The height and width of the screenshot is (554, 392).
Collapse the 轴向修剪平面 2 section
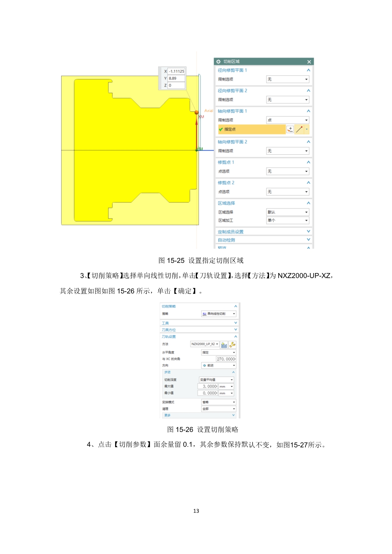pyautogui.click(x=309, y=142)
